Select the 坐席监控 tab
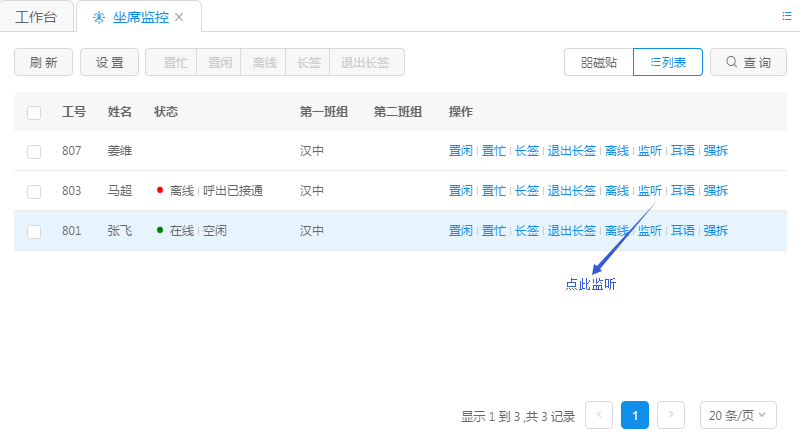This screenshot has height=435, width=800. [138, 17]
